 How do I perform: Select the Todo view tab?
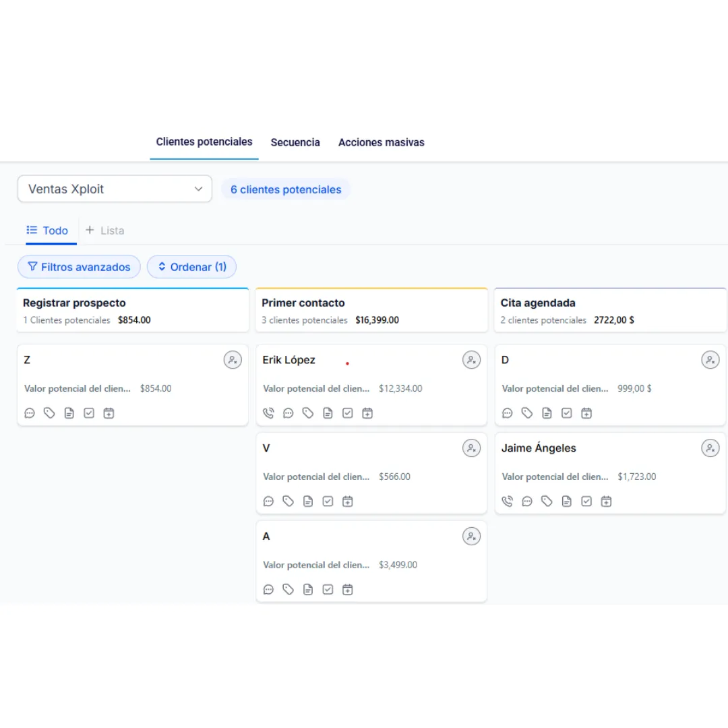48,231
